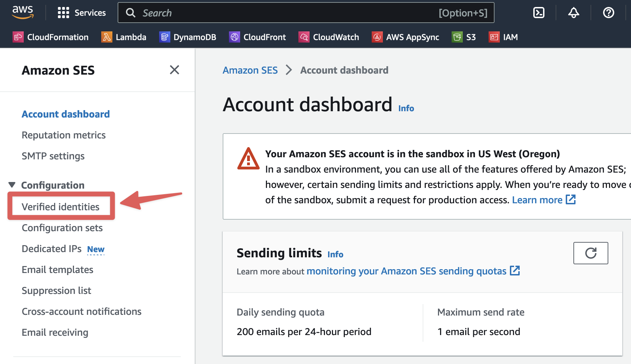Click the Daily sending quota label
The height and width of the screenshot is (364, 631).
pos(281,312)
